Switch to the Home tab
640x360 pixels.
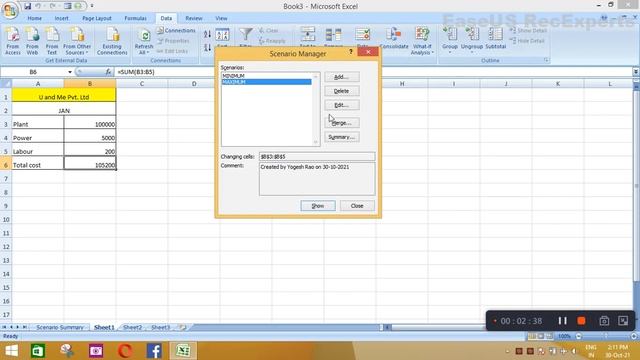[34, 18]
